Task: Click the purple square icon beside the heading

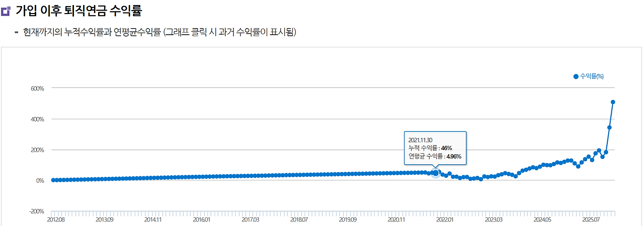Action: click(6, 11)
